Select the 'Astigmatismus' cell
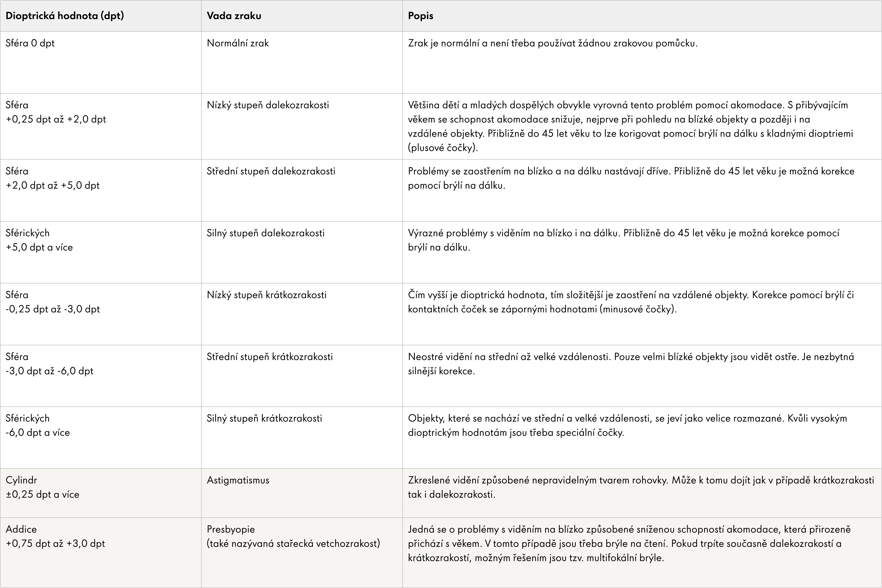882x588 pixels. click(238, 480)
